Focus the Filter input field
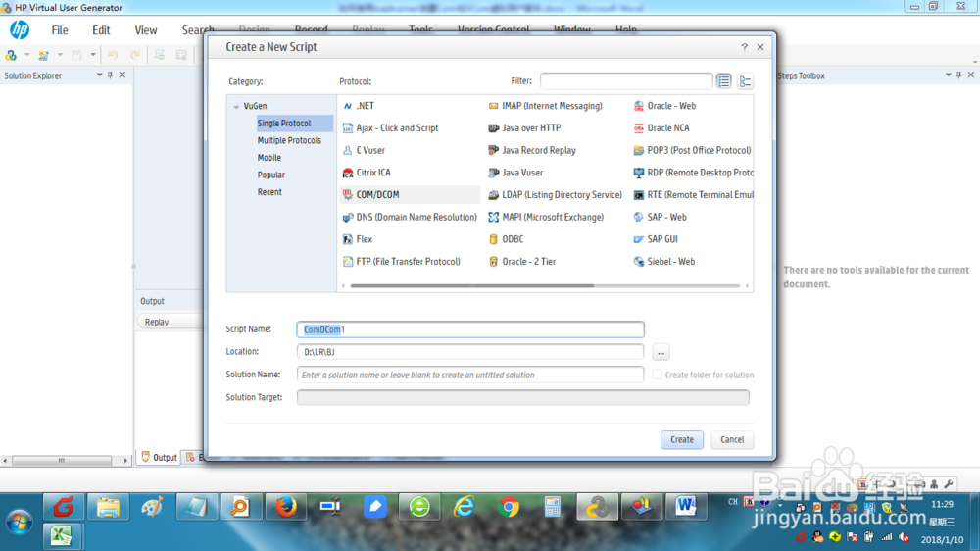 [x=626, y=81]
